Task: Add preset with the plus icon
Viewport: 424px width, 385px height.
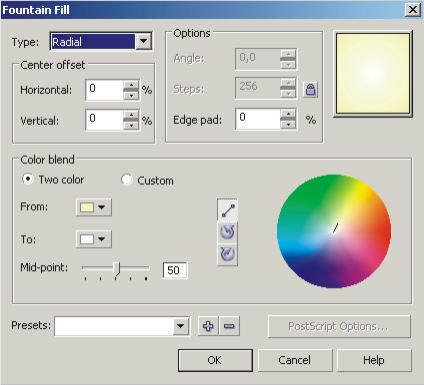Action: 208,326
